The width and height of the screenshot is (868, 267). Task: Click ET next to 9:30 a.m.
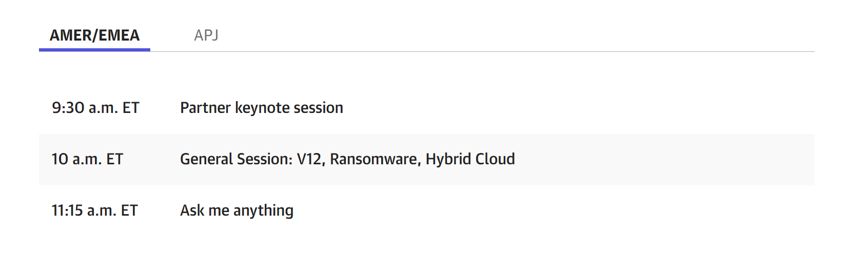131,108
